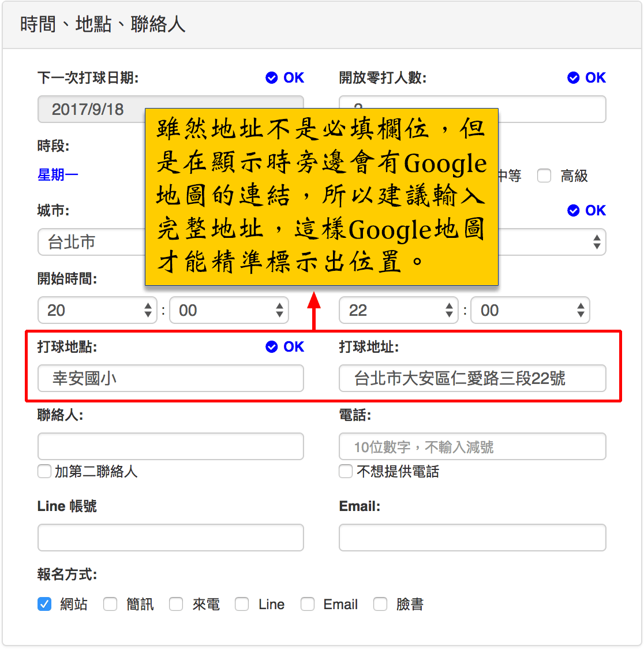The height and width of the screenshot is (649, 644).
Task: Click the OK check icon above district dropdown
Action: click(x=573, y=211)
